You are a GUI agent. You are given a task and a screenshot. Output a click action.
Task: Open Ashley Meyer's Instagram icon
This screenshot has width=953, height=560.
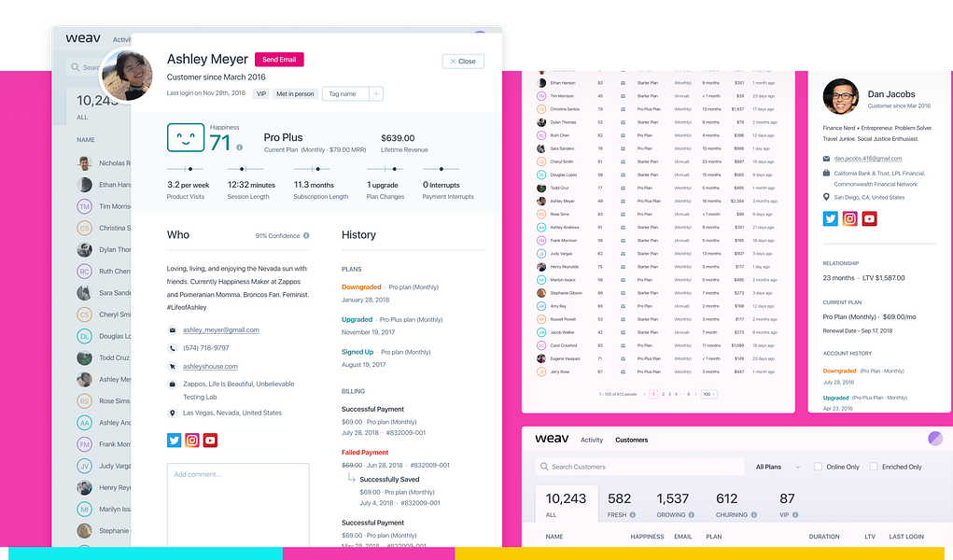point(192,441)
